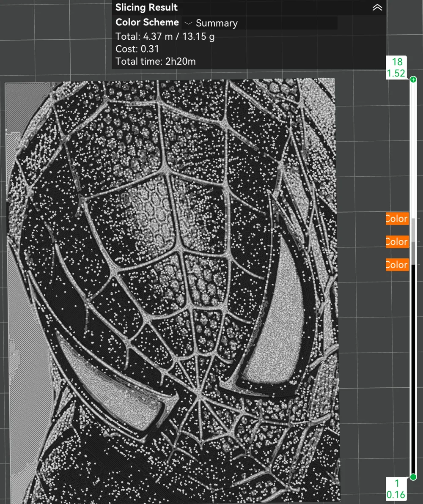Click the Color Scheme label
Viewport: 423px width, 504px height.
tap(147, 22)
